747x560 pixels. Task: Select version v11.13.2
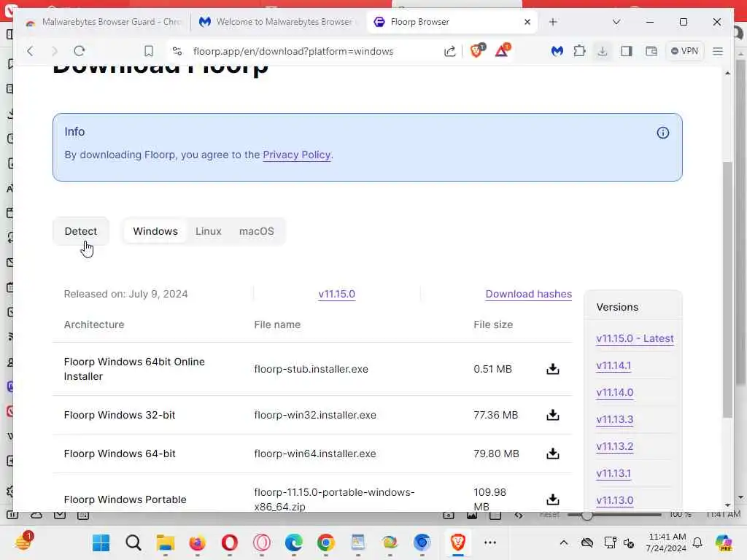coord(614,447)
